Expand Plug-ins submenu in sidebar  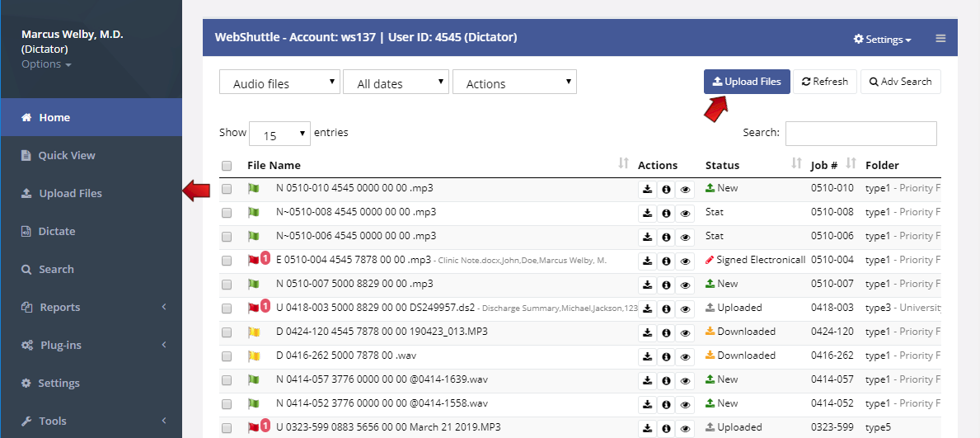[x=91, y=346]
